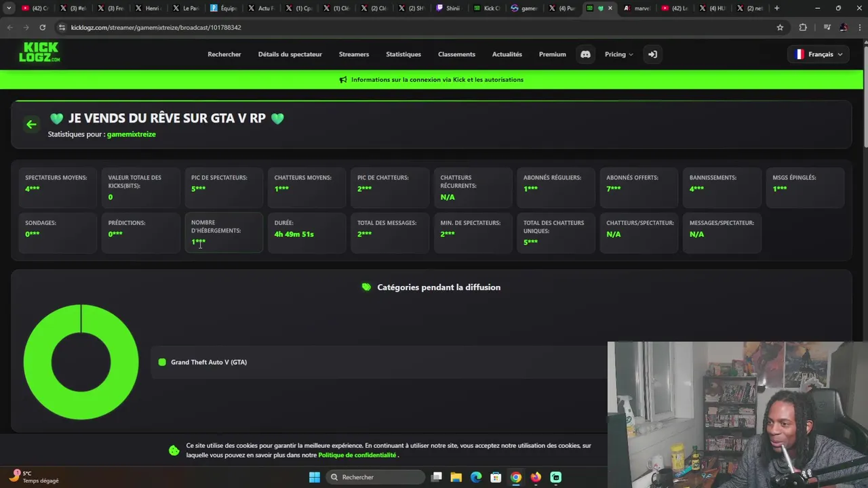The width and height of the screenshot is (868, 488).
Task: Click the Catégories pendant la diffusion heading
Action: point(439,287)
